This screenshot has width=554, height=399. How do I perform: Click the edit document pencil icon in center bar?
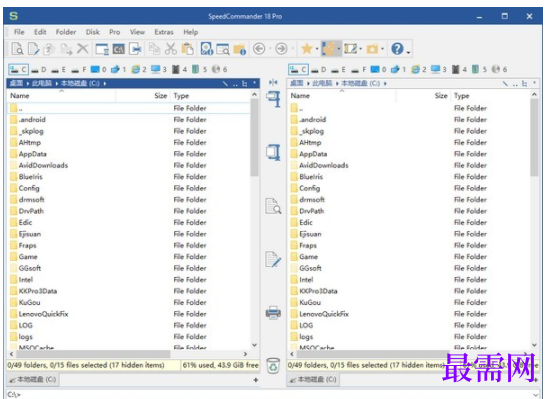coord(273,259)
